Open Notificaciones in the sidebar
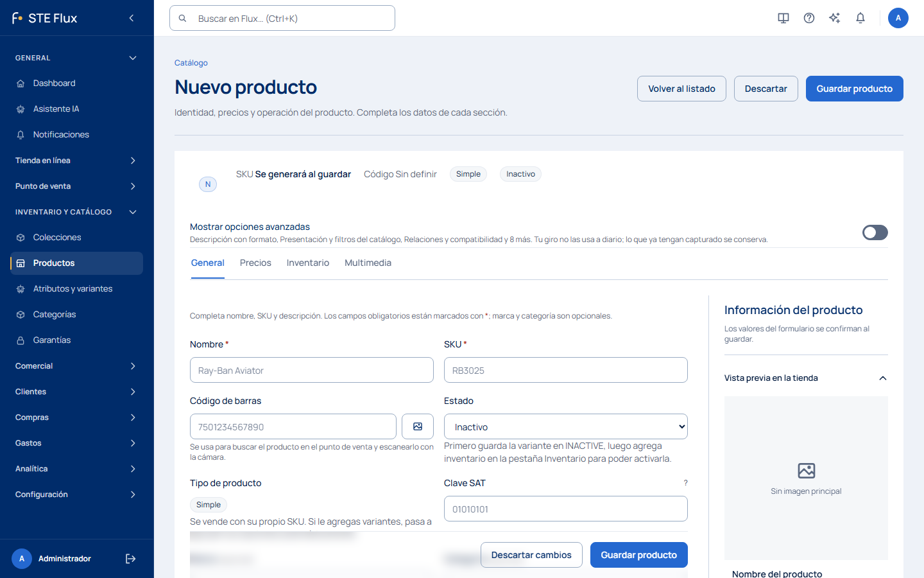 tap(77, 135)
